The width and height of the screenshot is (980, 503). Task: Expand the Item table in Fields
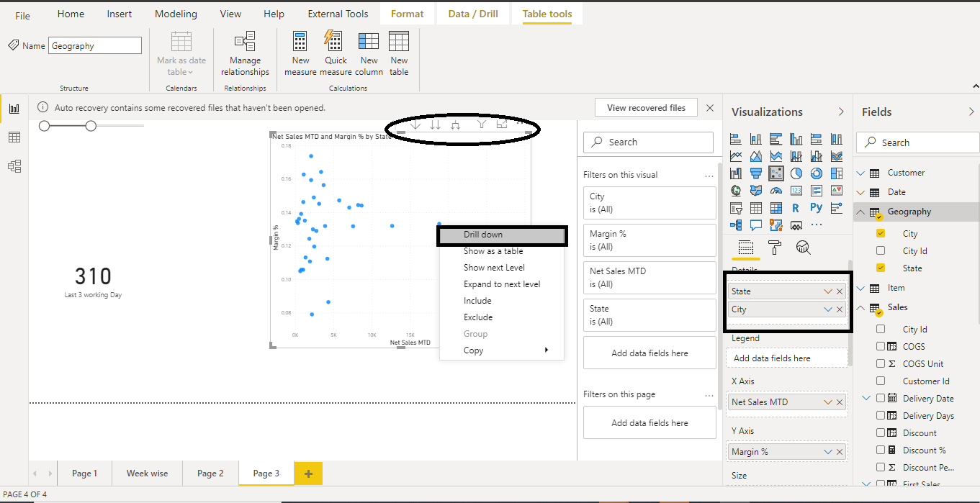pyautogui.click(x=861, y=288)
